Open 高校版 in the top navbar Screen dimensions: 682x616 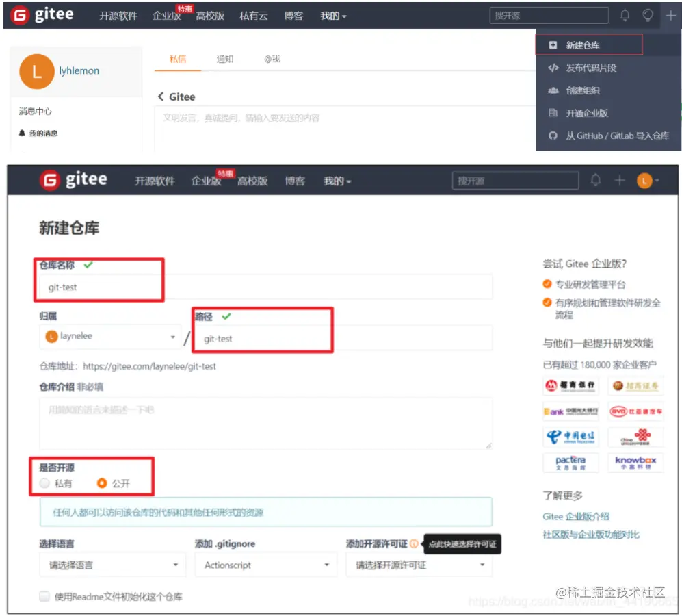point(210,16)
